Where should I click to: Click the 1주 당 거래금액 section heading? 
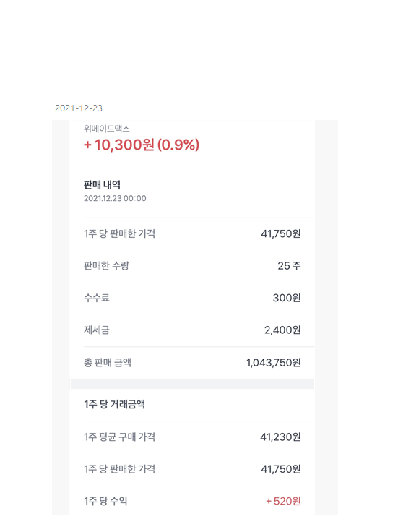[114, 405]
